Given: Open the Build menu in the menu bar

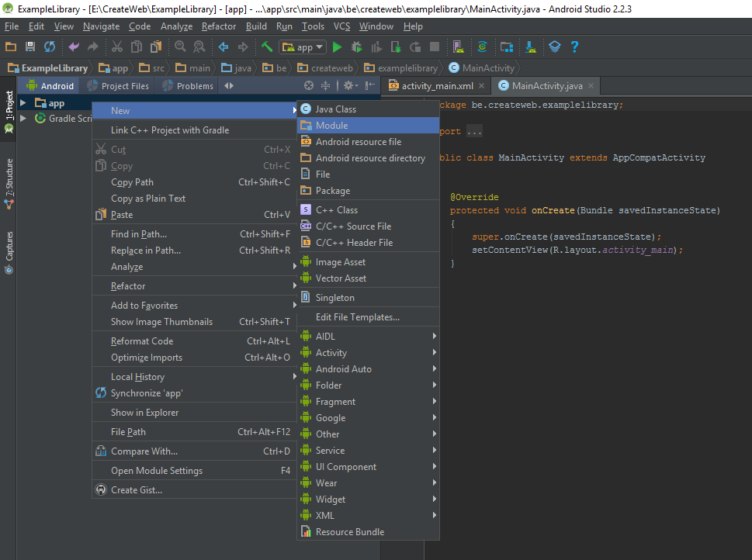Looking at the screenshot, I should (x=256, y=26).
